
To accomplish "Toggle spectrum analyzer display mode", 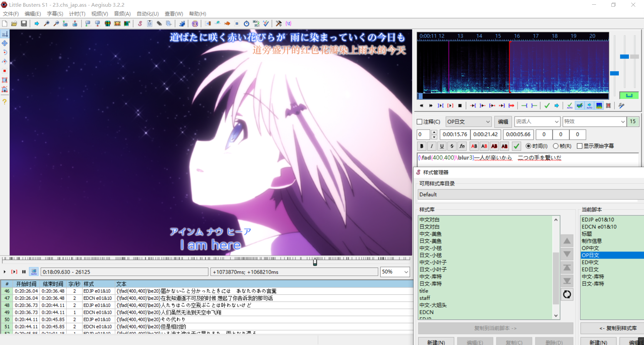I will pyautogui.click(x=599, y=106).
